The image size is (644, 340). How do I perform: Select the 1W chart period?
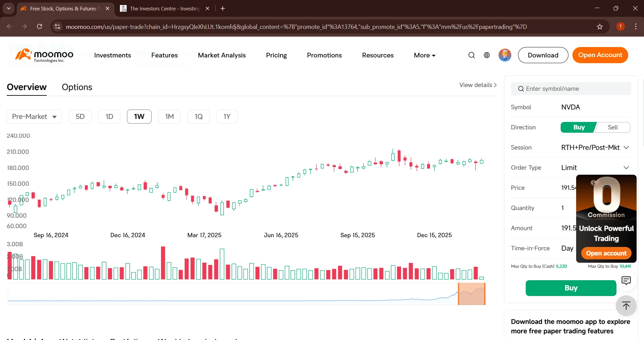point(139,117)
